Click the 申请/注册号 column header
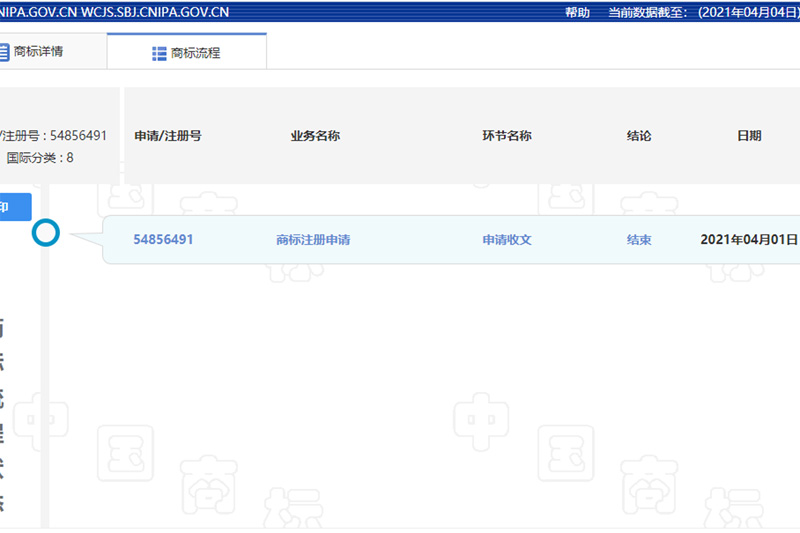This screenshot has width=800, height=533. pos(168,136)
